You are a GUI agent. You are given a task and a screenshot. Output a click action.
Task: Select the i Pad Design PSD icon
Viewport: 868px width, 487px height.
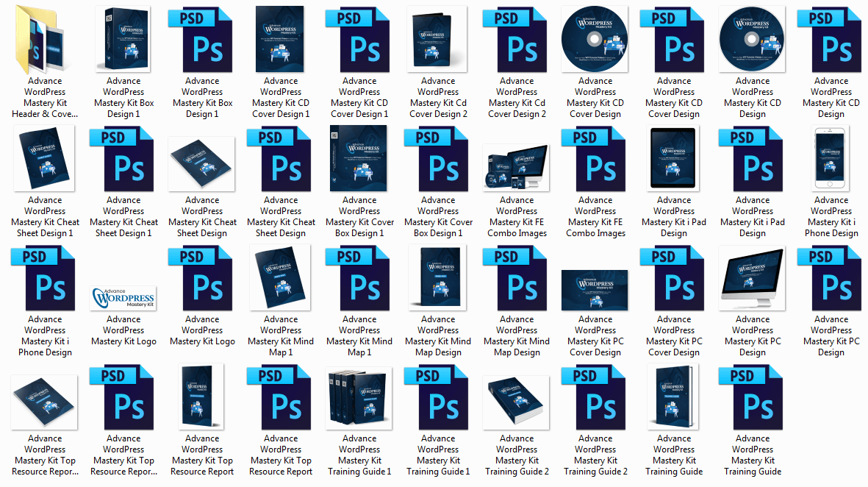click(x=750, y=159)
